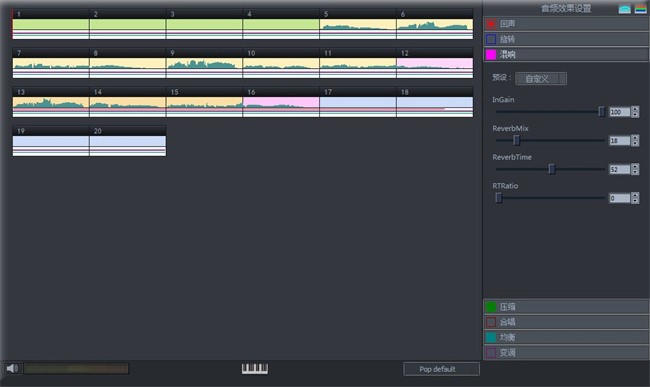Click the rainbow stripes icon in panel header
The height and width of the screenshot is (387, 650).
(640, 9)
